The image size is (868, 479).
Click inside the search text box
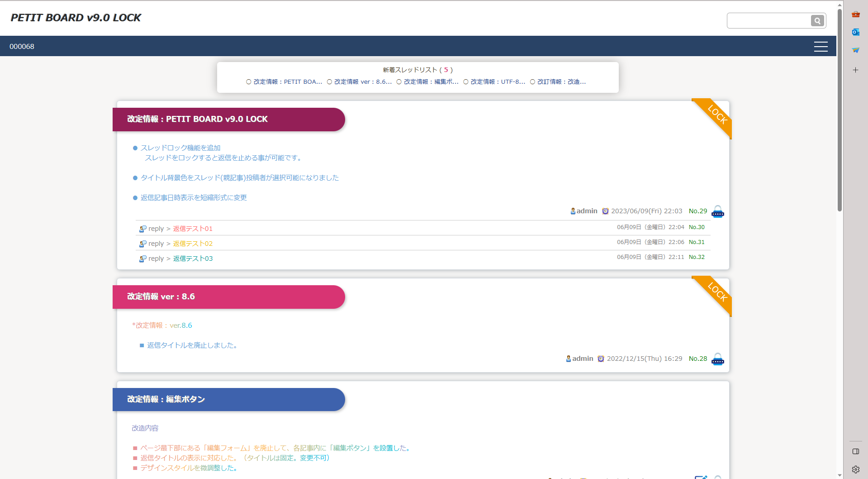pyautogui.click(x=768, y=21)
